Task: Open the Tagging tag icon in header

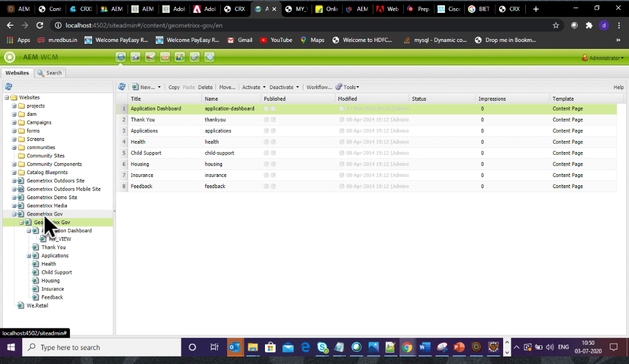Action: coord(209,57)
